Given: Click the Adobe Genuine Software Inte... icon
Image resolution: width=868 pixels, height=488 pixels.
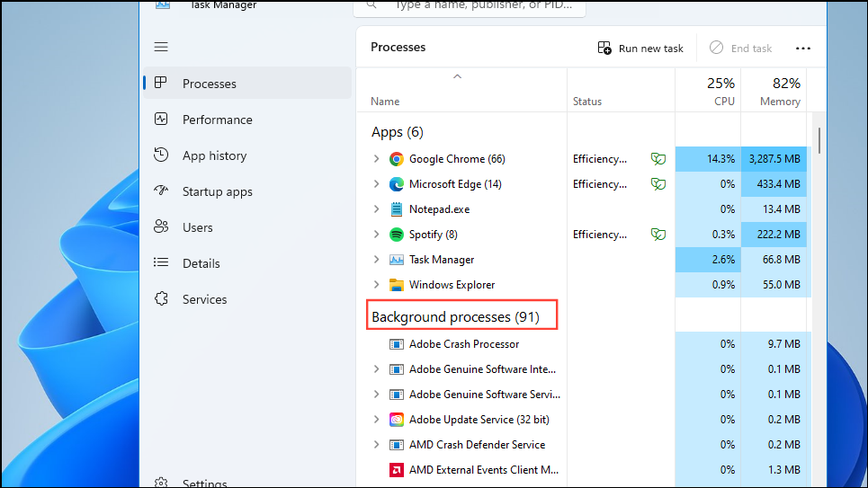Looking at the screenshot, I should click(x=397, y=369).
